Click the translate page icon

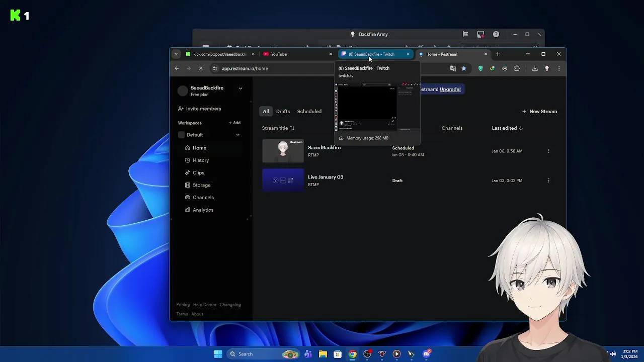point(453,68)
